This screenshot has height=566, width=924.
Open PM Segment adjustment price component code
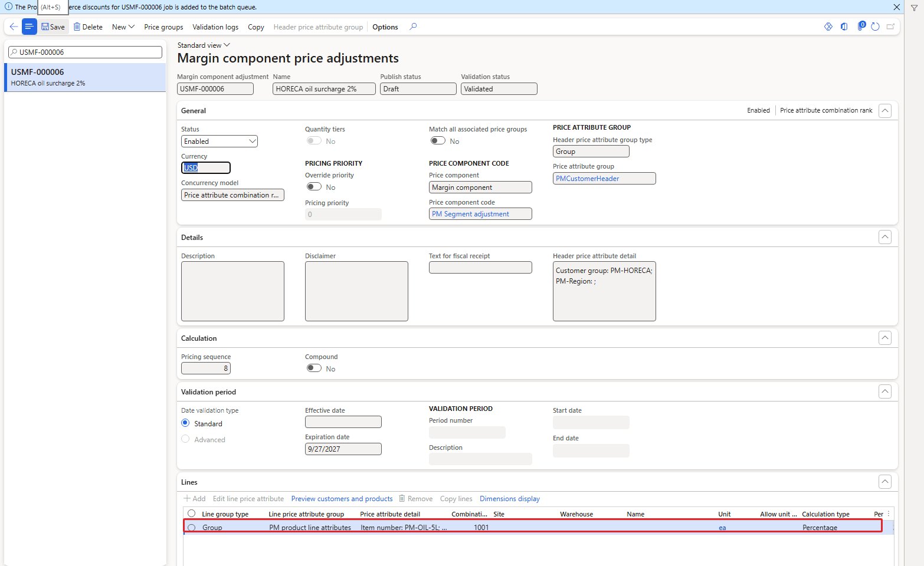click(x=470, y=214)
